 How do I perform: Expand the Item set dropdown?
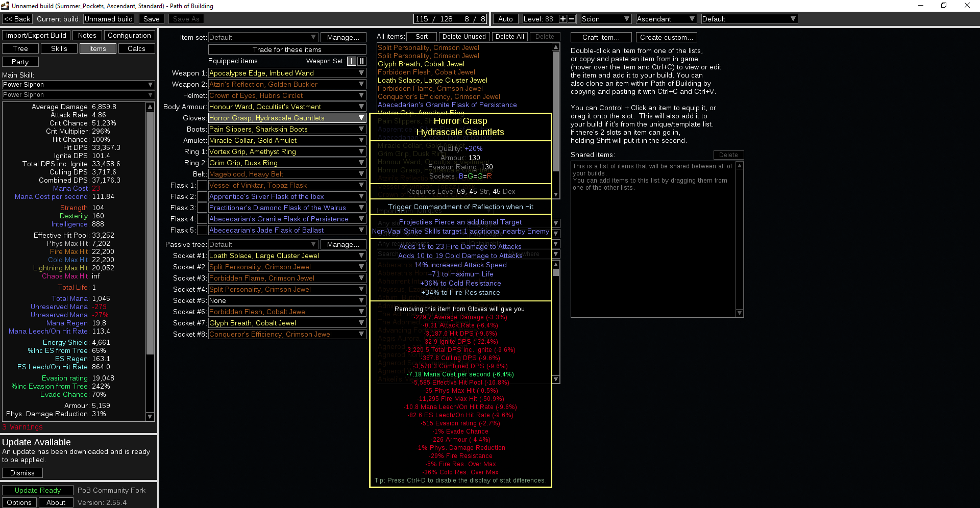(x=263, y=37)
